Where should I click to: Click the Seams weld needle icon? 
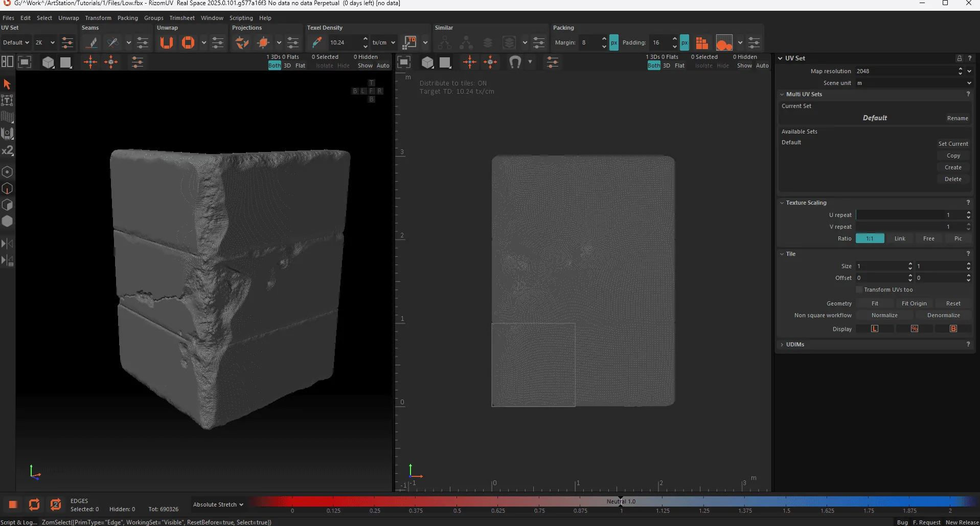pos(113,42)
